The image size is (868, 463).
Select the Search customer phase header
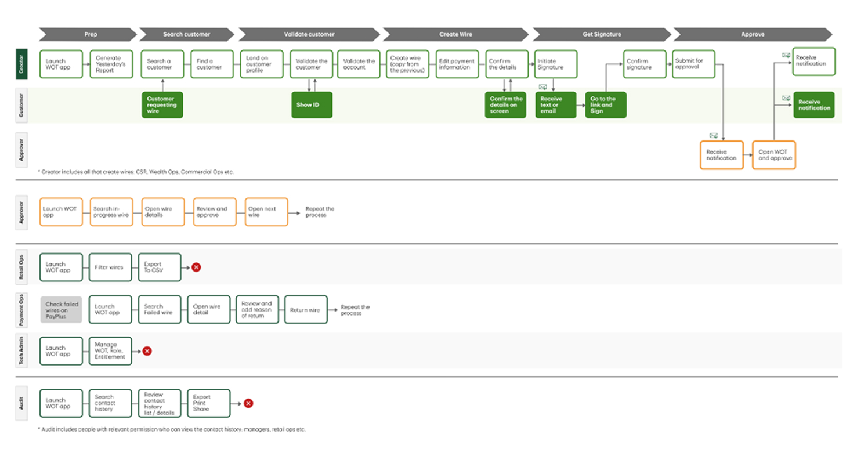[x=186, y=34]
